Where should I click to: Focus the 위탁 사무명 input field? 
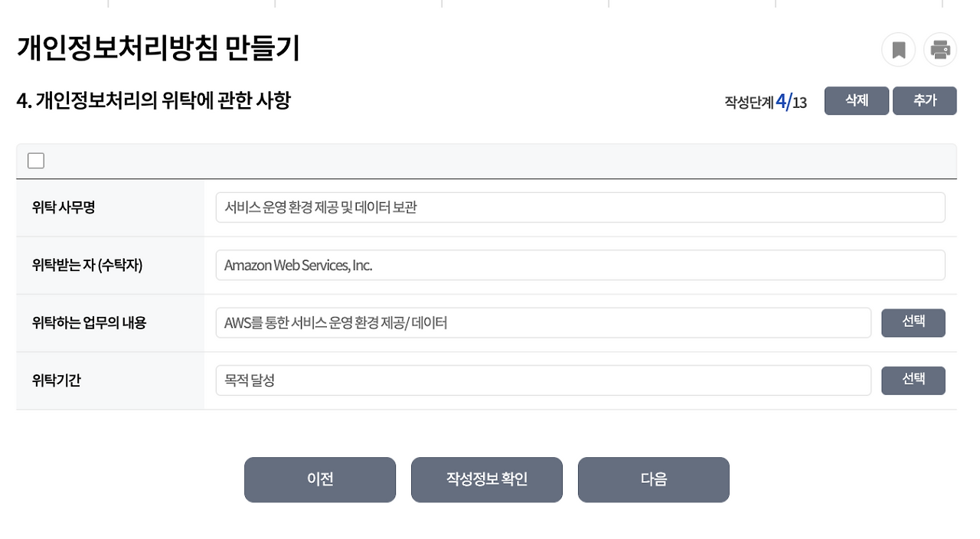[580, 207]
